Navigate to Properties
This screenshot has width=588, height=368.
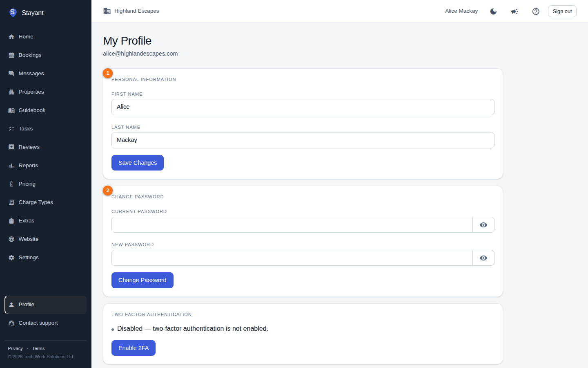pos(46,92)
